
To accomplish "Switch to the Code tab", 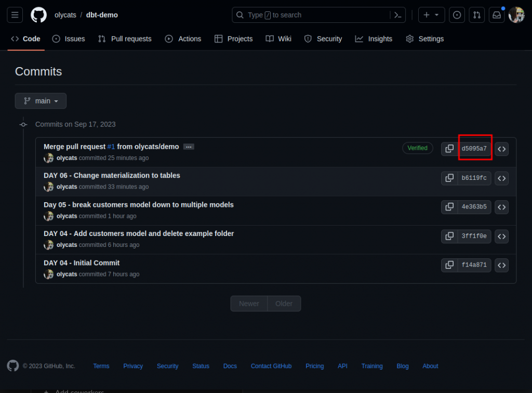I will click(x=26, y=38).
